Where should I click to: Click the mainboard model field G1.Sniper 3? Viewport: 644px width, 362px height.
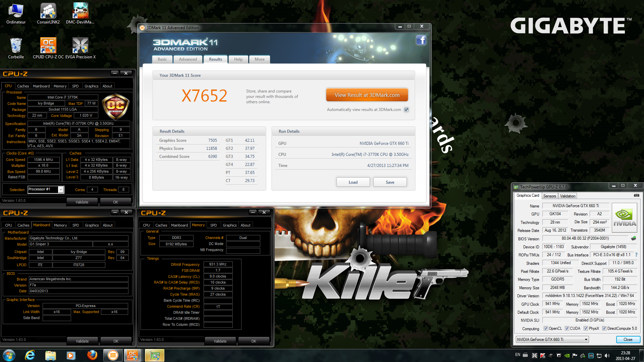coord(60,244)
